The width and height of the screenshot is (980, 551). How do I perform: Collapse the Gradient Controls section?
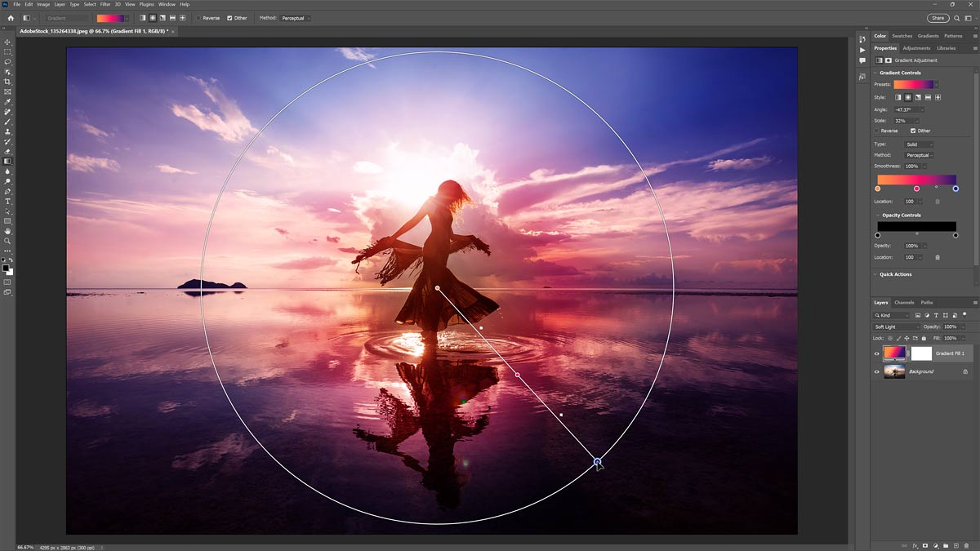pyautogui.click(x=875, y=73)
